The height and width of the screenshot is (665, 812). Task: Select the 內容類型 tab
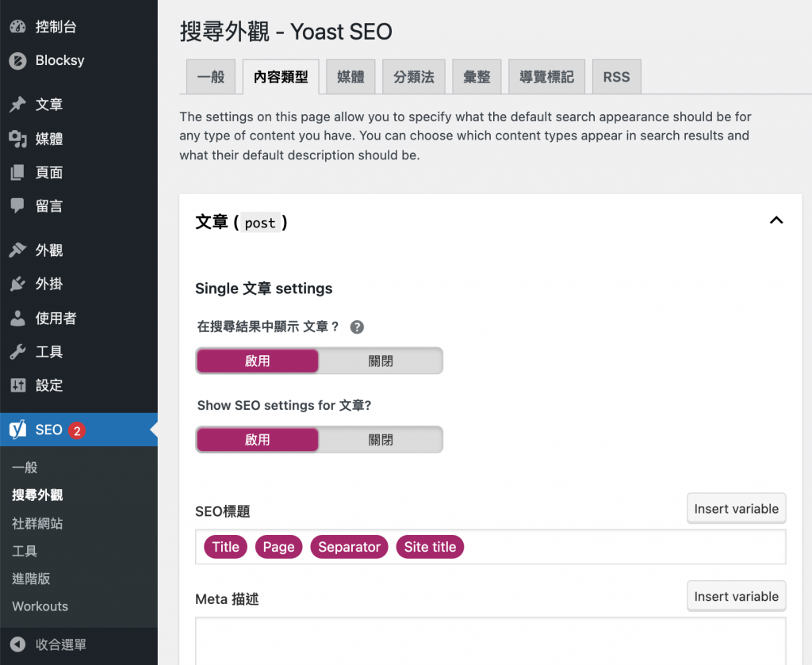tap(281, 77)
